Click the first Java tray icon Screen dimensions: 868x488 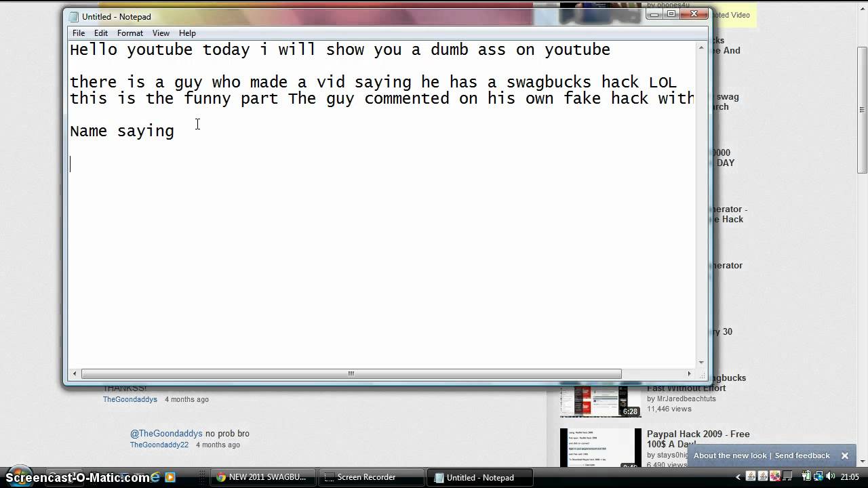751,476
